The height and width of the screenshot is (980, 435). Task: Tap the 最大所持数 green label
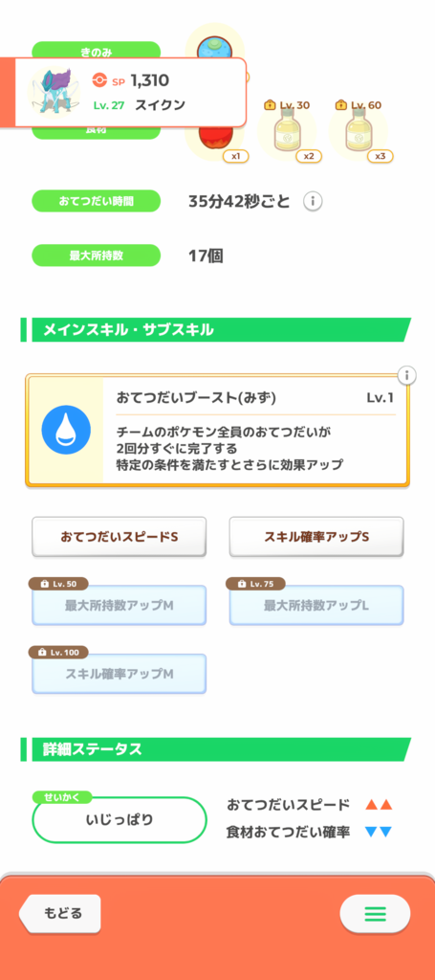[x=97, y=256]
